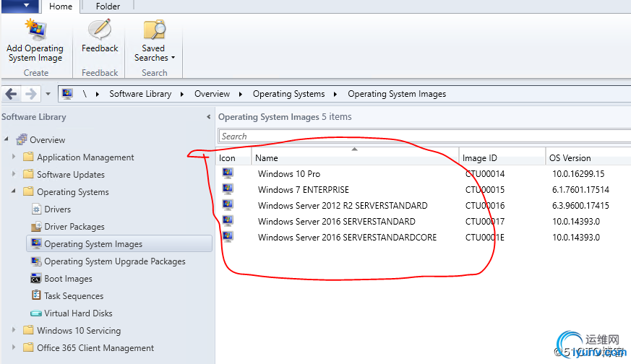
Task: Select Virtual Hard Disks in the tree
Action: point(78,313)
